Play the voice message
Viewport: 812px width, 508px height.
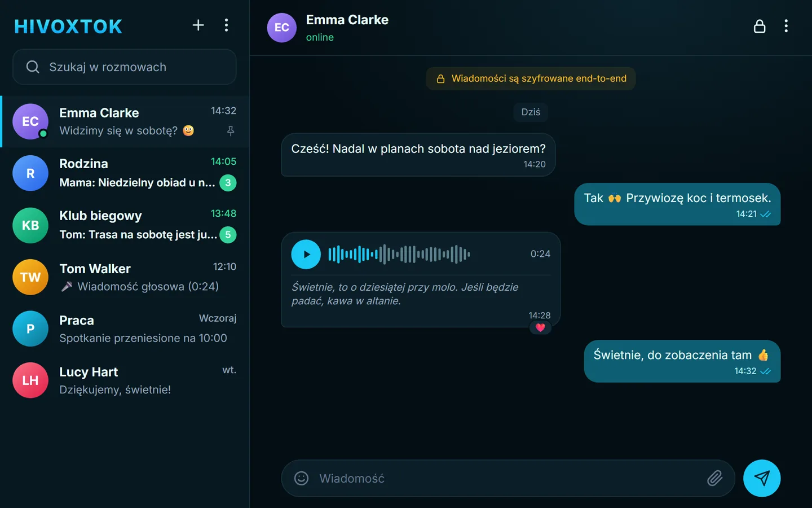tap(306, 254)
